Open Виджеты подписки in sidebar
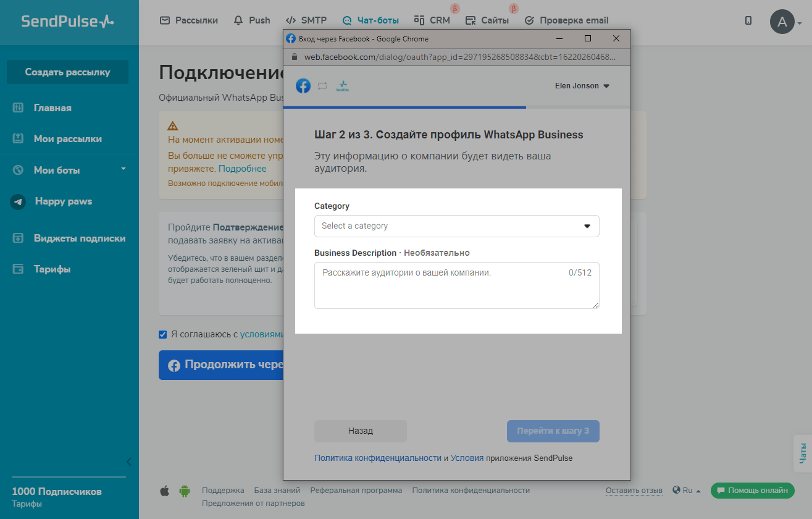Viewport: 812px width, 519px height. [80, 238]
